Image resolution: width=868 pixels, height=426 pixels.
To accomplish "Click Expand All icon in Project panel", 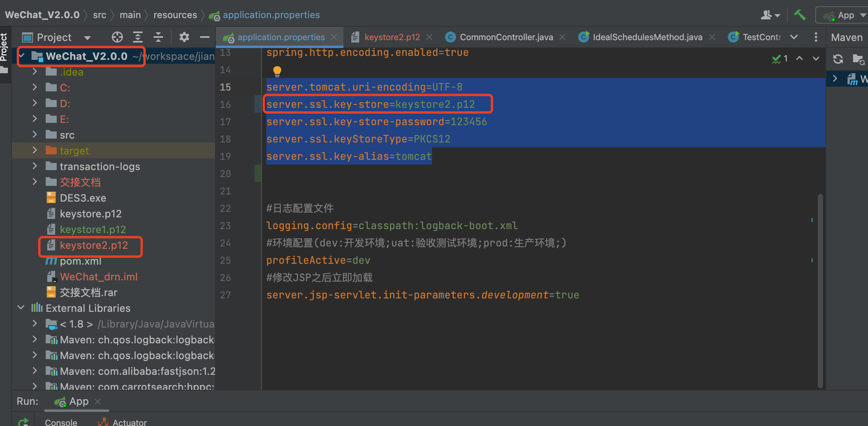I will pyautogui.click(x=137, y=37).
